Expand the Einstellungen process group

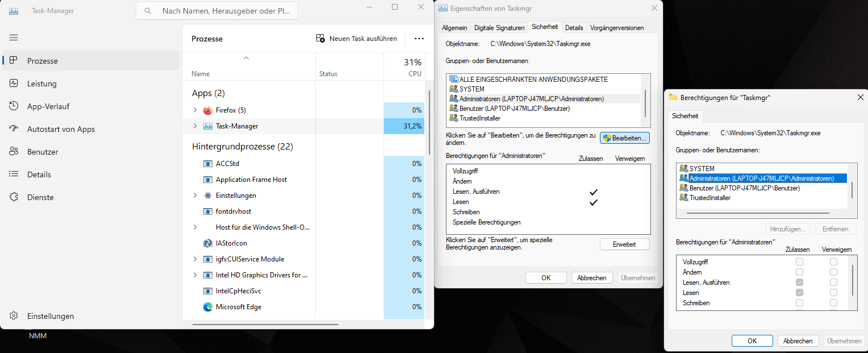click(195, 196)
